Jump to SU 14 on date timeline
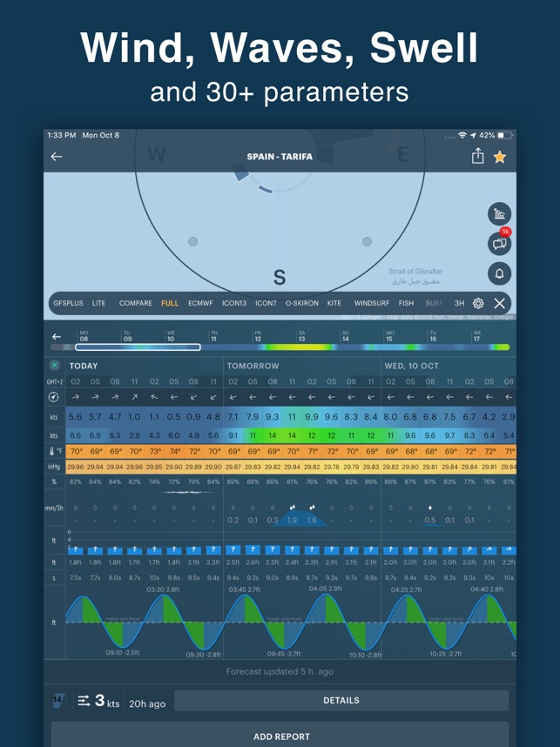This screenshot has height=747, width=560. (x=346, y=336)
